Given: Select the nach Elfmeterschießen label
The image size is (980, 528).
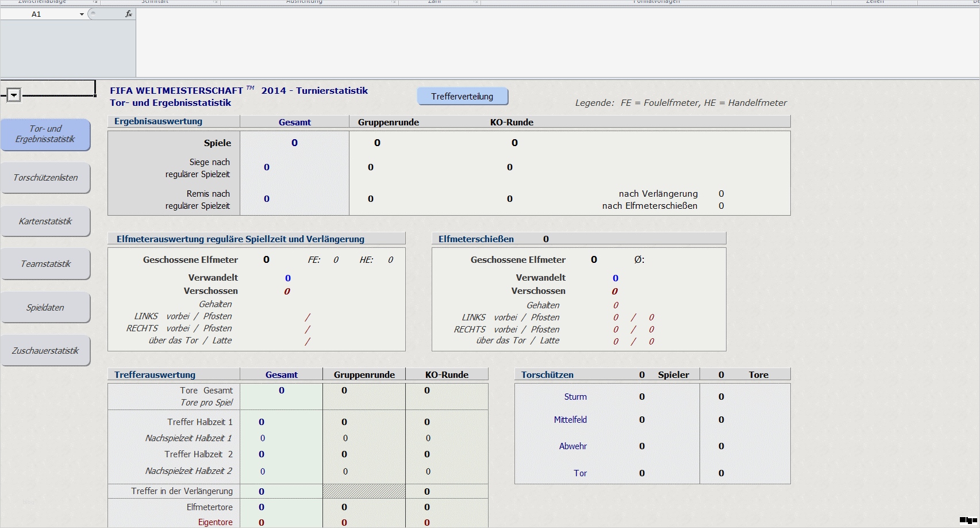Looking at the screenshot, I should pos(650,206).
